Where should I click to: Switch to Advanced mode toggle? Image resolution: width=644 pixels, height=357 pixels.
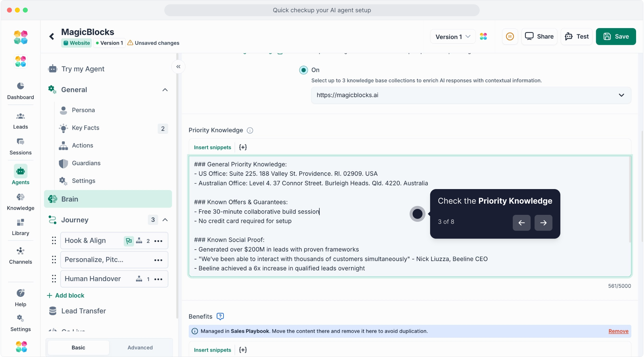pyautogui.click(x=140, y=347)
